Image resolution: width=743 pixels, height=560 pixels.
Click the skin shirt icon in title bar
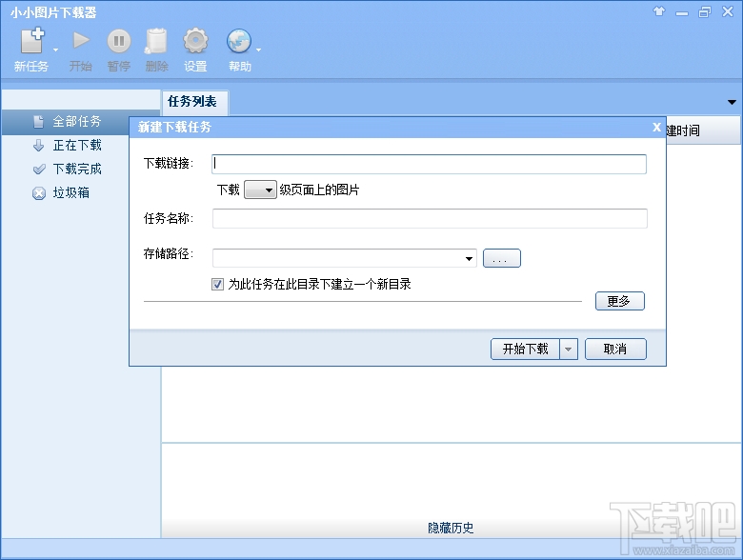click(659, 11)
